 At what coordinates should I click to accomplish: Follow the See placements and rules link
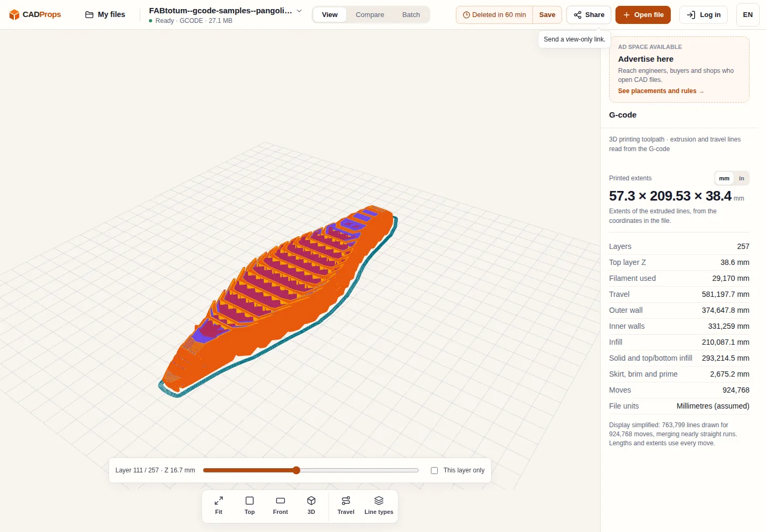click(661, 91)
